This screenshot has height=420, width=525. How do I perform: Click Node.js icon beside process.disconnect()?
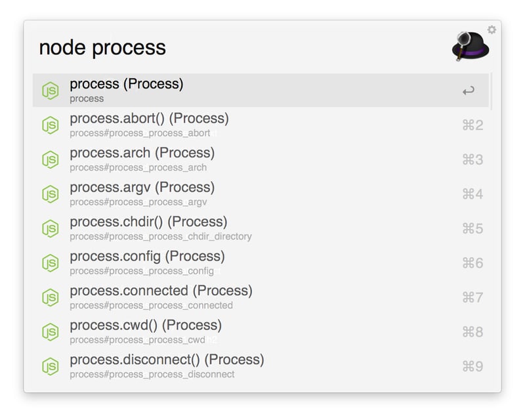tap(51, 366)
